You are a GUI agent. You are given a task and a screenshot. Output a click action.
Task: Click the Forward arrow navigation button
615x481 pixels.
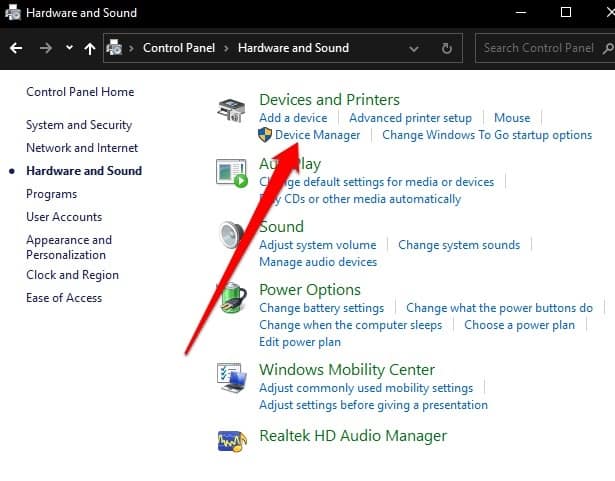45,48
